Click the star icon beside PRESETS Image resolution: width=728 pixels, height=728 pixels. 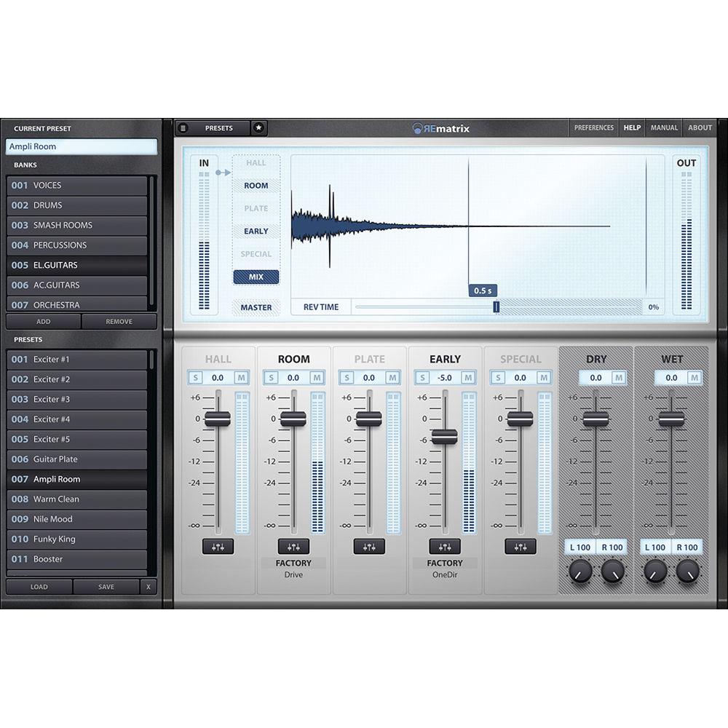259,127
